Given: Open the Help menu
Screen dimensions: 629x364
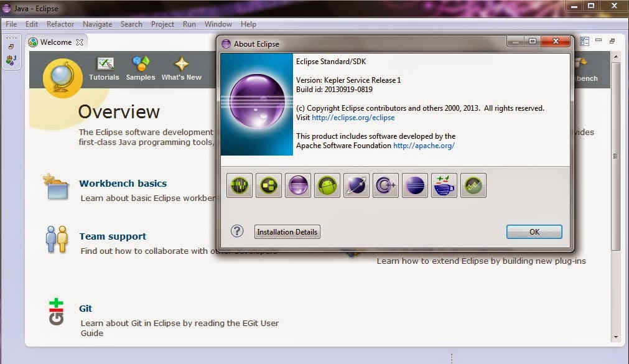Looking at the screenshot, I should [248, 24].
